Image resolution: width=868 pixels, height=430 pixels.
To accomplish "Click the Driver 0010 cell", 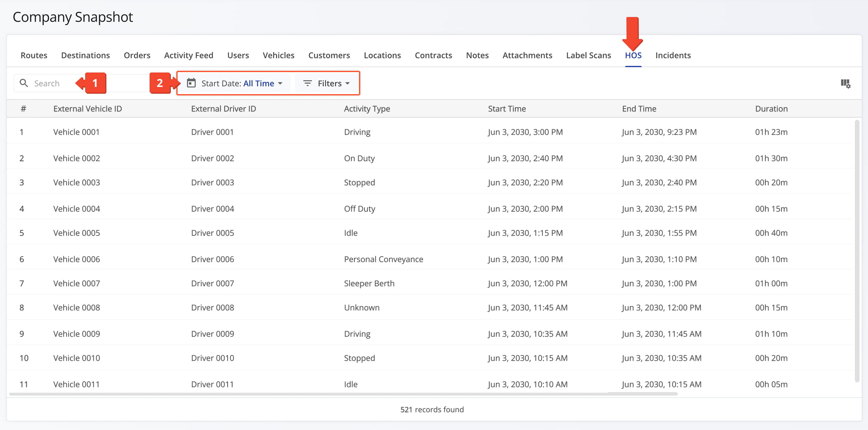I will coord(212,358).
